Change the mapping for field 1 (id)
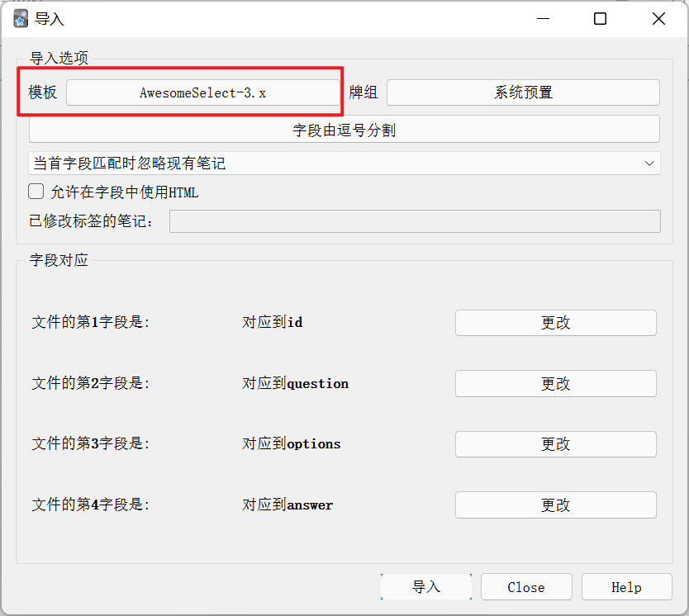 555,323
